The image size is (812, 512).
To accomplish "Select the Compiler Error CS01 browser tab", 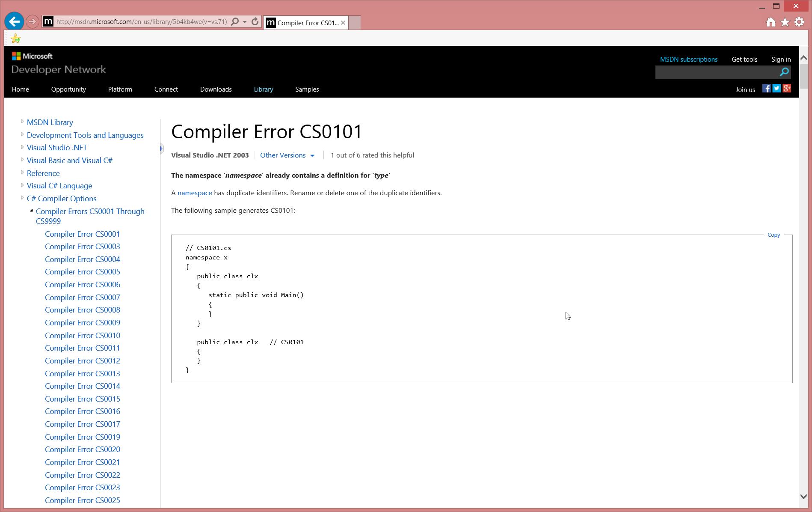I will (306, 23).
